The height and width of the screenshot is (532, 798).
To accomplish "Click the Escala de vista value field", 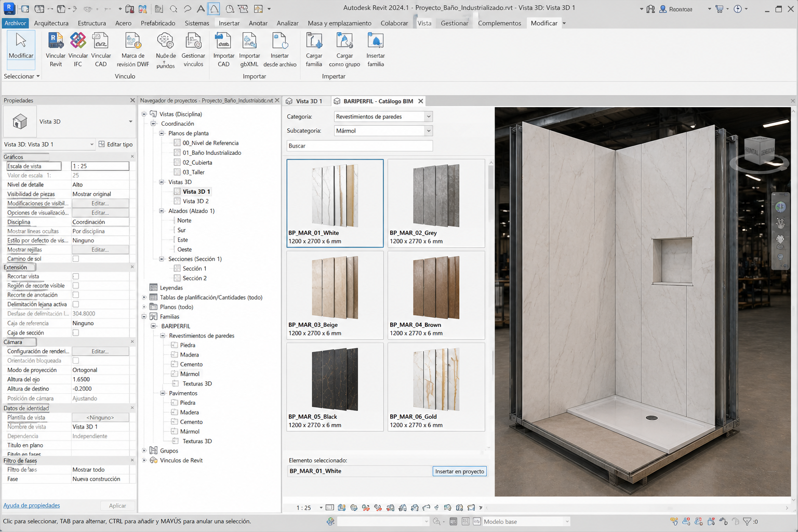I will click(100, 166).
